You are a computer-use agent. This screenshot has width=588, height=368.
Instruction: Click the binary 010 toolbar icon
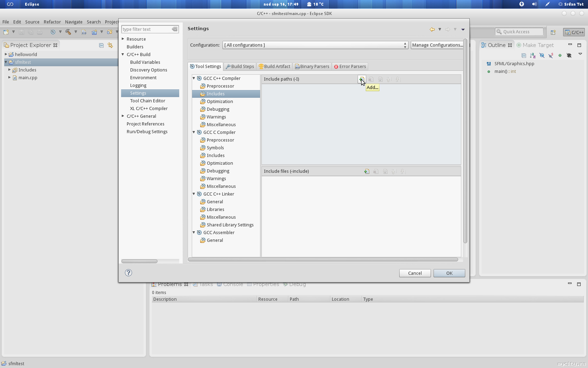(84, 32)
